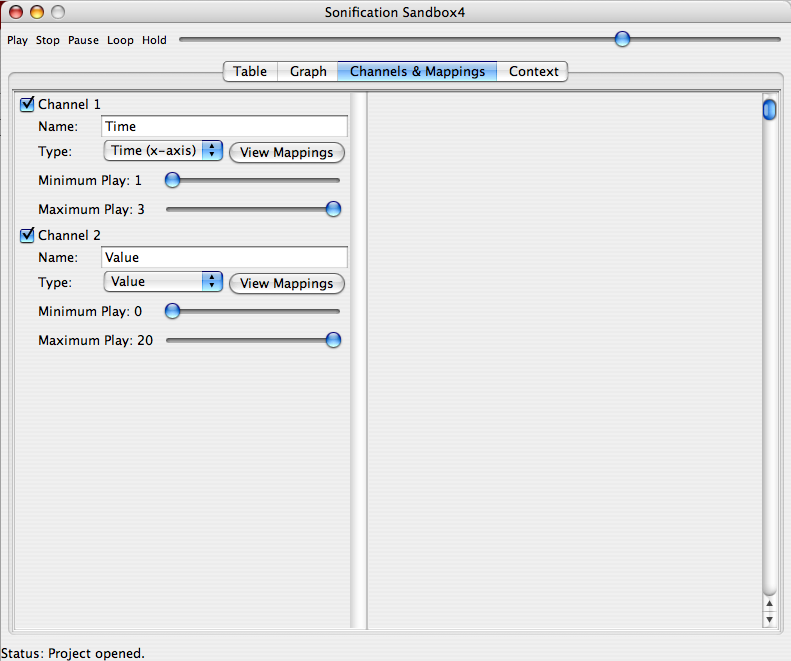791x661 pixels.
Task: Minimize the window with the yellow button
Action: coord(37,12)
